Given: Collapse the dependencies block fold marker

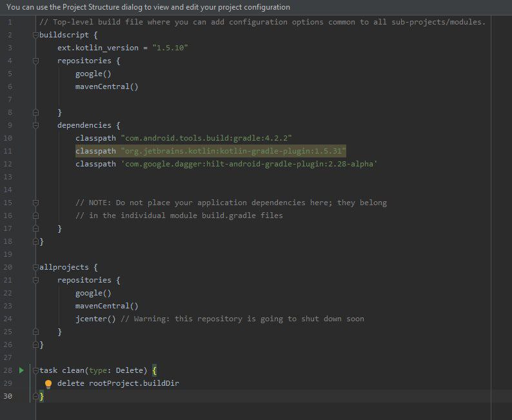Looking at the screenshot, I should click(36, 125).
